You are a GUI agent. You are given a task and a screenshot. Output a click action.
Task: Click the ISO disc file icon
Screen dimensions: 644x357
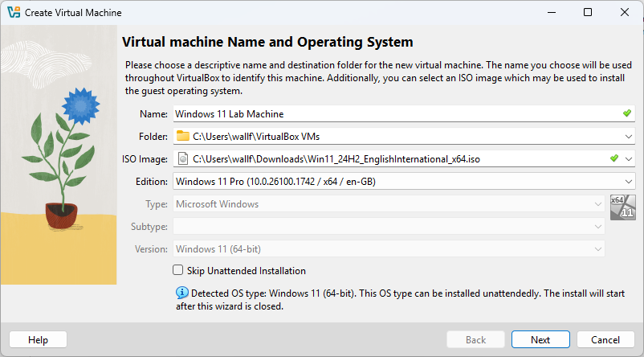pyautogui.click(x=183, y=158)
